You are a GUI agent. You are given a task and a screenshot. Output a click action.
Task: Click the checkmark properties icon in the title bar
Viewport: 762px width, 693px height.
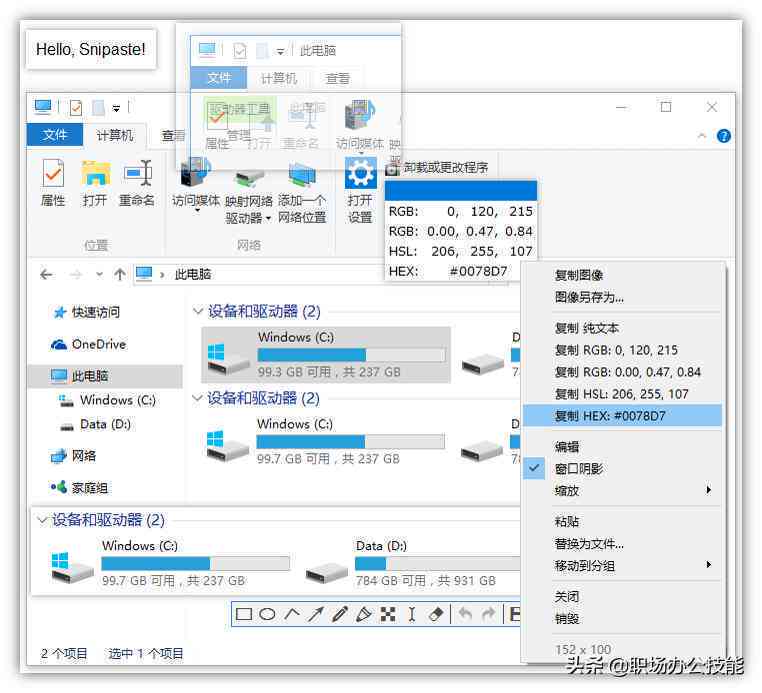[76, 107]
